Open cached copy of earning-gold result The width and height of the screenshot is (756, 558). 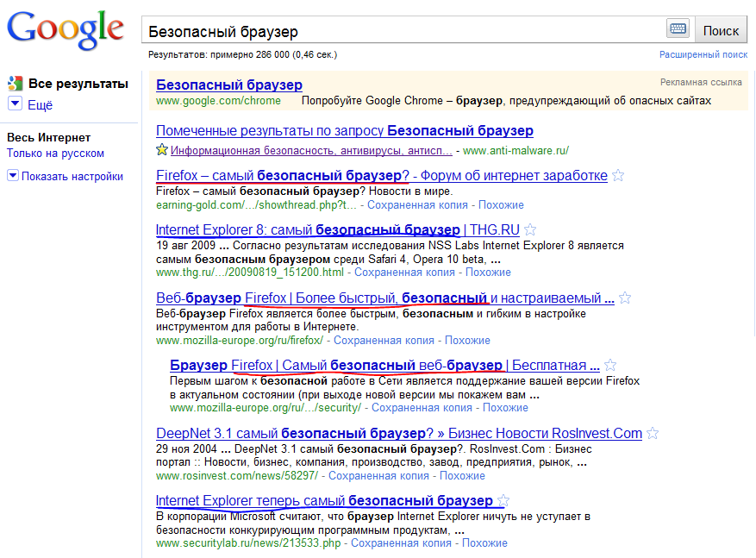pos(417,205)
